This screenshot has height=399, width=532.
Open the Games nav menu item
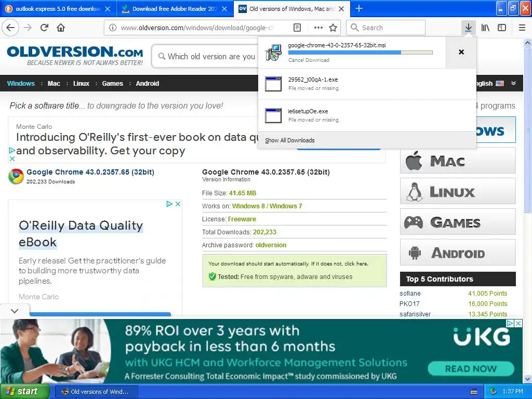pyautogui.click(x=112, y=84)
